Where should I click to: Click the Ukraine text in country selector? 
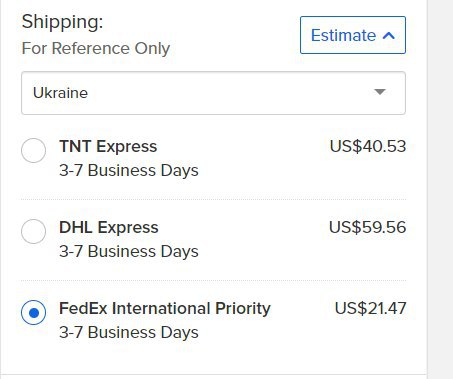click(x=60, y=93)
